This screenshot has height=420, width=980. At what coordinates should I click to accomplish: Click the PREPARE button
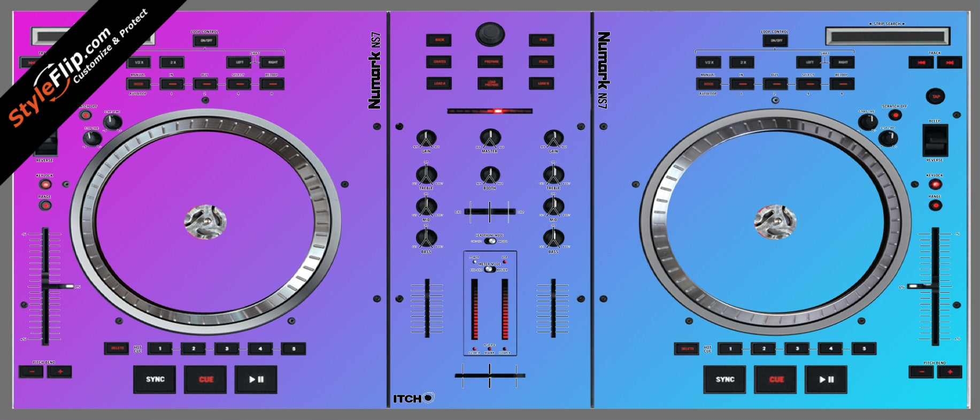point(491,62)
